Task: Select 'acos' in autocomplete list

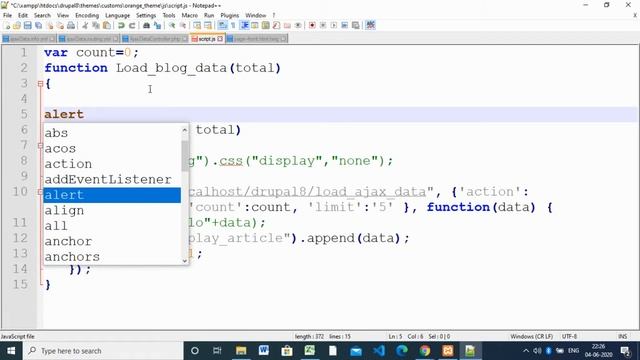Action: tap(112, 149)
